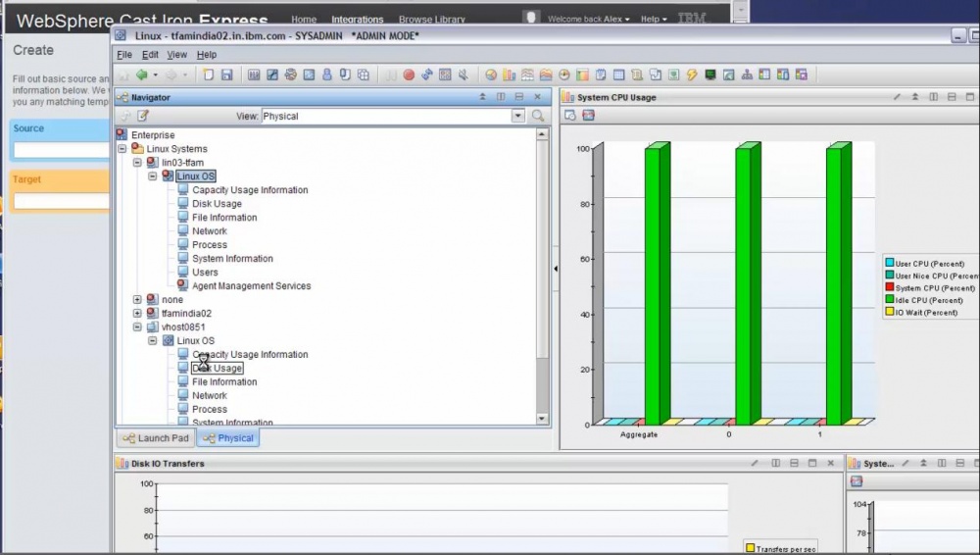The image size is (980, 555).
Task: Click the green Terminal view icon
Action: [x=710, y=76]
